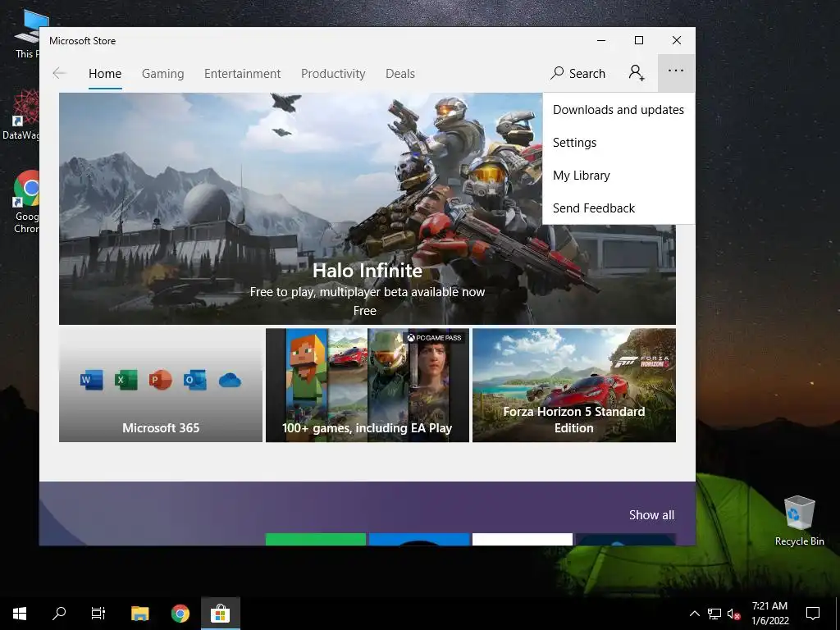Open the network status tray icon
Viewport: 840px width, 630px height.
pyautogui.click(x=714, y=614)
